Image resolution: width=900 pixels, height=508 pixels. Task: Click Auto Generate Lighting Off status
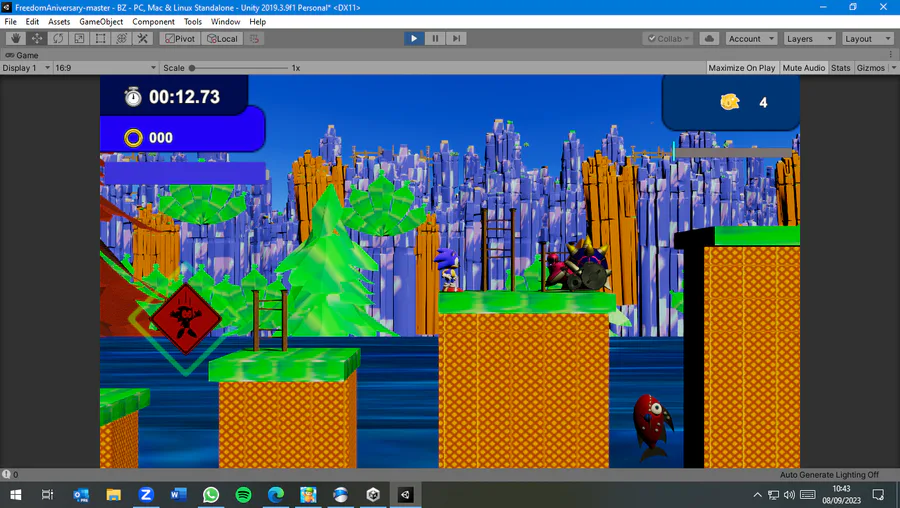829,475
